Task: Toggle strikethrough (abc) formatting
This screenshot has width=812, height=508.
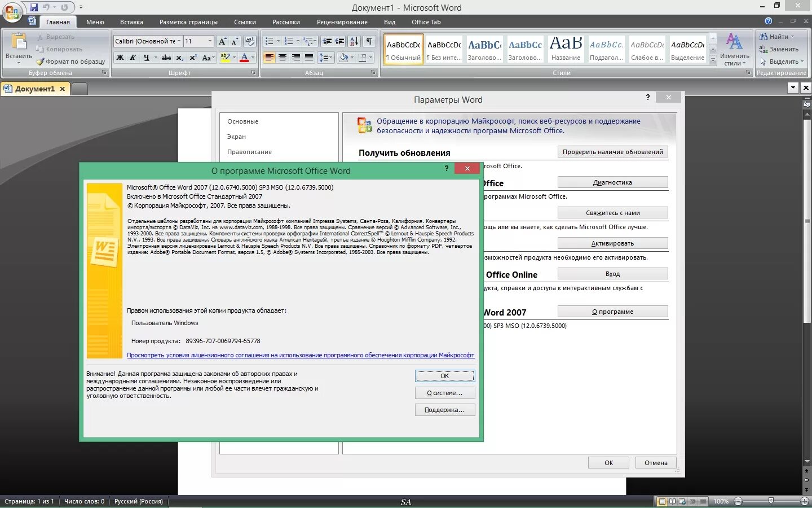Action: 166,58
